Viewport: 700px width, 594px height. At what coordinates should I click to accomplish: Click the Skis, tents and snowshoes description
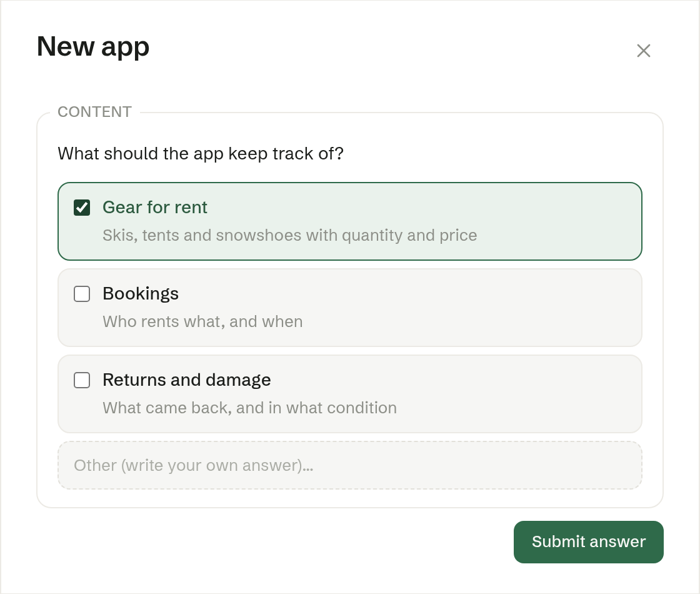pyautogui.click(x=290, y=235)
